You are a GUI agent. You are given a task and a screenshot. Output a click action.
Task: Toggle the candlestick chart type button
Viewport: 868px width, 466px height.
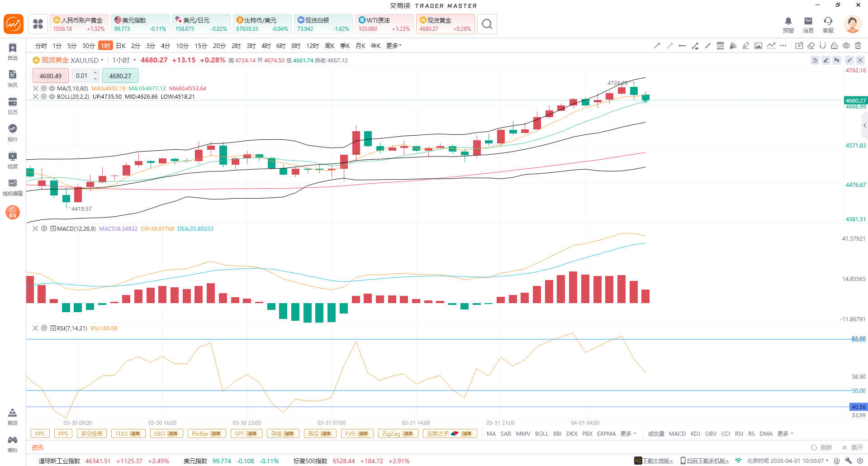click(x=837, y=60)
